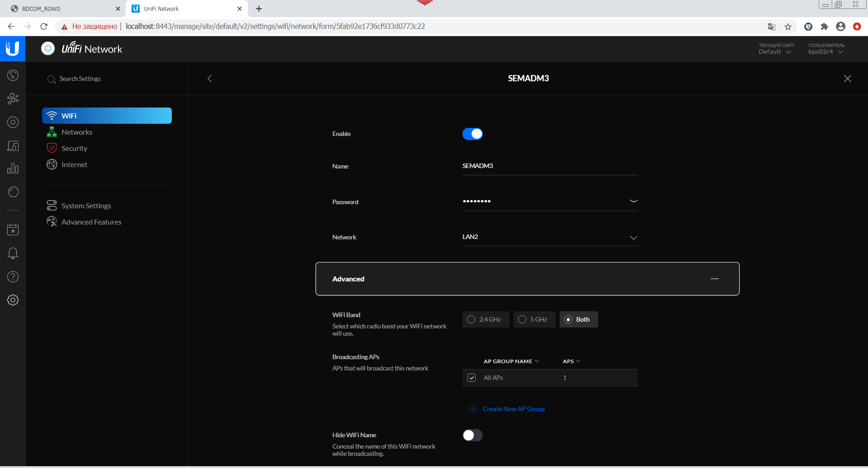Open the Alerts bell icon

[x=13, y=253]
